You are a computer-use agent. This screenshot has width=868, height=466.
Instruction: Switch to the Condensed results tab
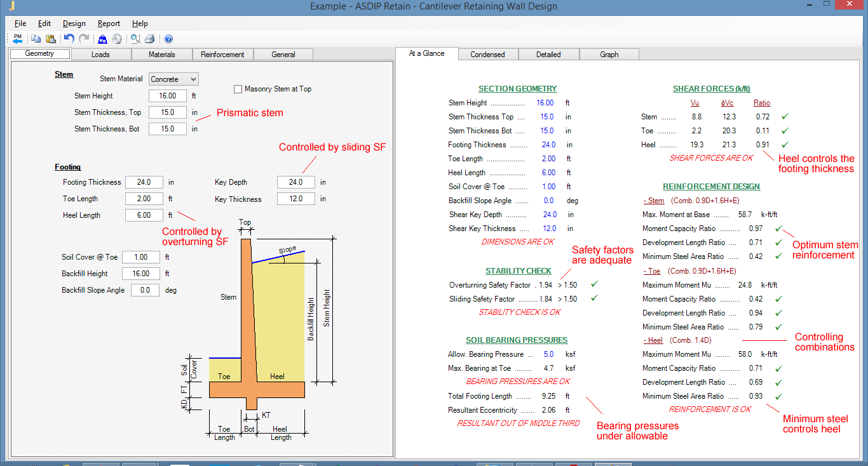coord(487,55)
